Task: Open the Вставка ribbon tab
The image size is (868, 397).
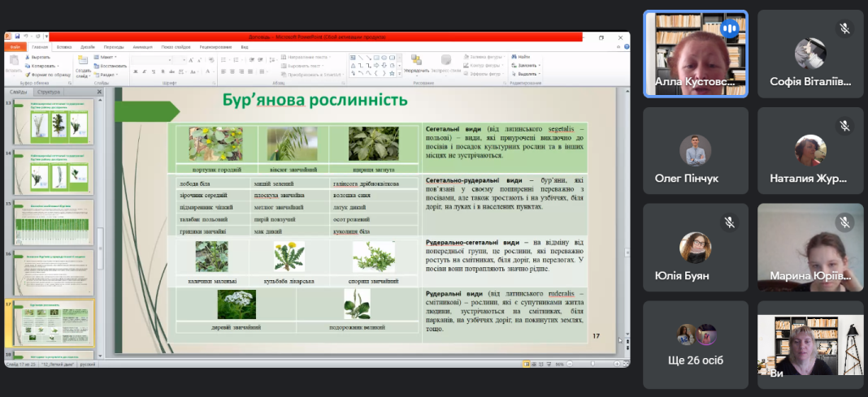Action: coord(64,47)
